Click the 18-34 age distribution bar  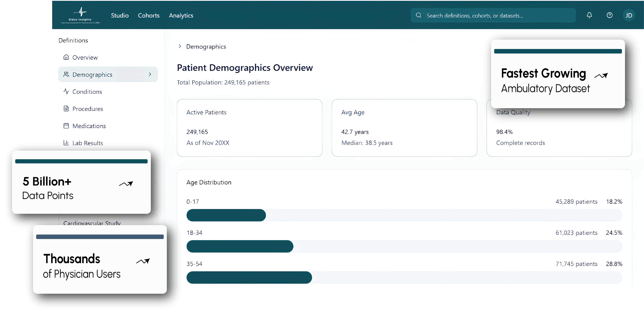(x=240, y=246)
